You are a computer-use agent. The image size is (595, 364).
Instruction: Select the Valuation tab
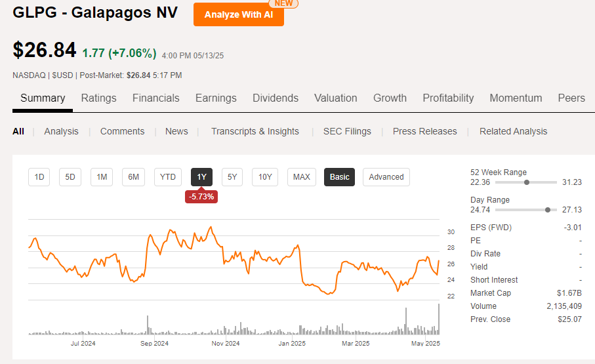click(x=335, y=98)
